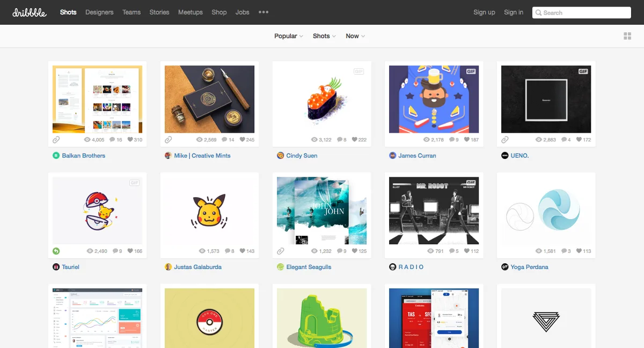Viewport: 644px width, 348px height.
Task: Expand the Popular sort dropdown
Action: (289, 36)
